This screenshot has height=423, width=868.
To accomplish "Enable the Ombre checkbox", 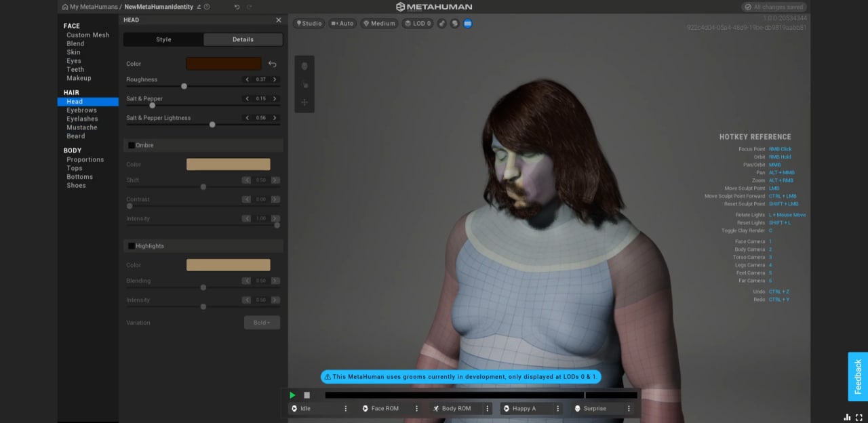I will point(131,145).
